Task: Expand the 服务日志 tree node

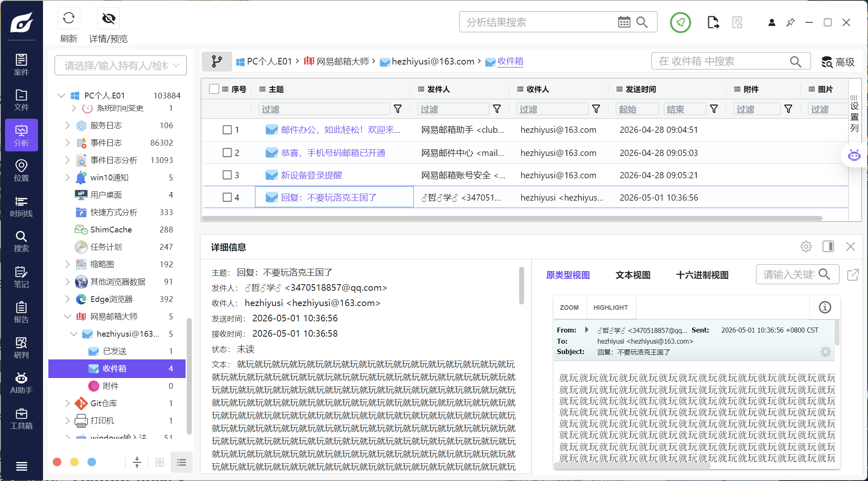Action: [x=67, y=125]
